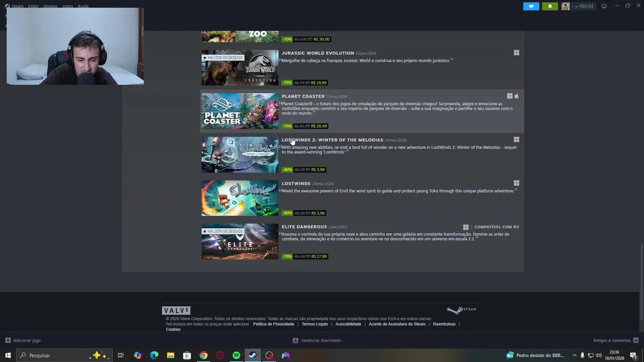Open the Exibir menu
Image resolution: width=644 pixels, height=362 pixels.
pos(34,6)
